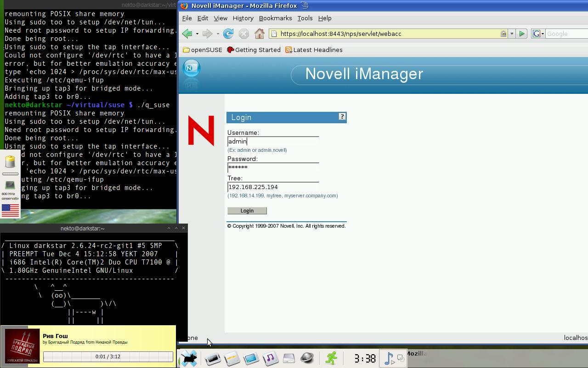Open the Latest Headlines feed bookmark
The height and width of the screenshot is (368, 588).
pyautogui.click(x=314, y=50)
